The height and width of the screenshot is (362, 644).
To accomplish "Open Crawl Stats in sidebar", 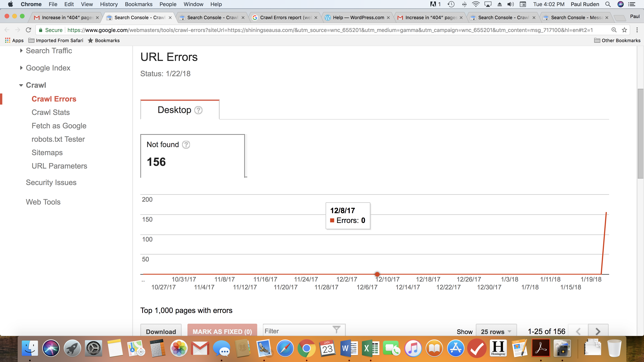I will point(50,112).
